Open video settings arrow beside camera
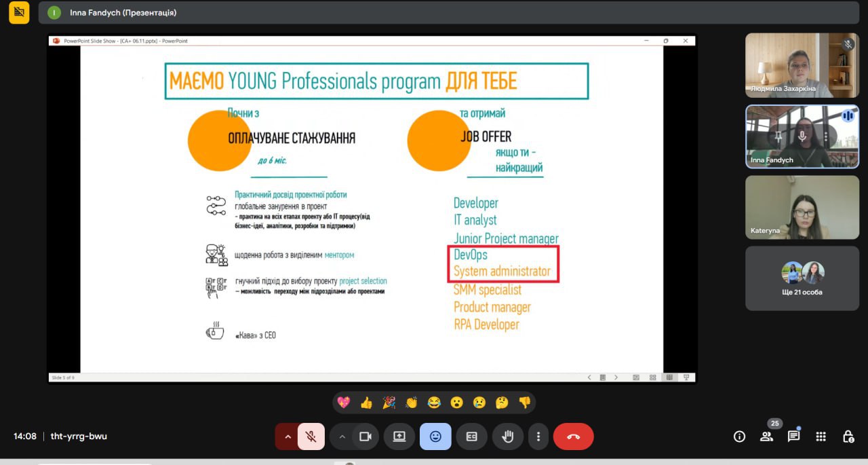The height and width of the screenshot is (465, 868). (x=342, y=436)
